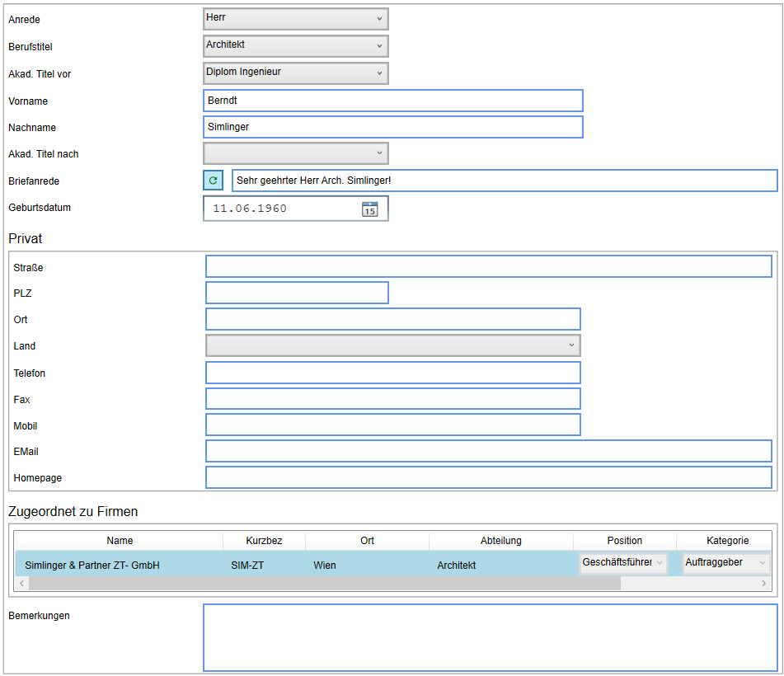784x676 pixels.
Task: Open the Akad. Titel vor dropdown
Action: coord(296,73)
